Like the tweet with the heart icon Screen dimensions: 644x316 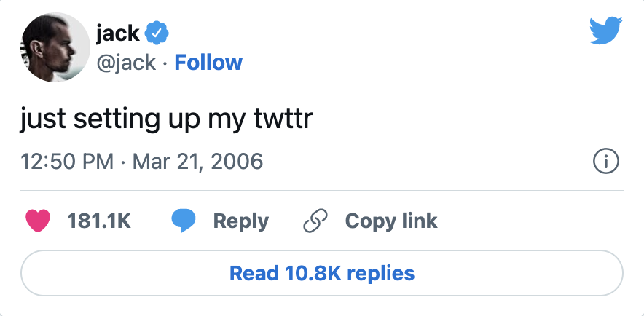pyautogui.click(x=37, y=221)
